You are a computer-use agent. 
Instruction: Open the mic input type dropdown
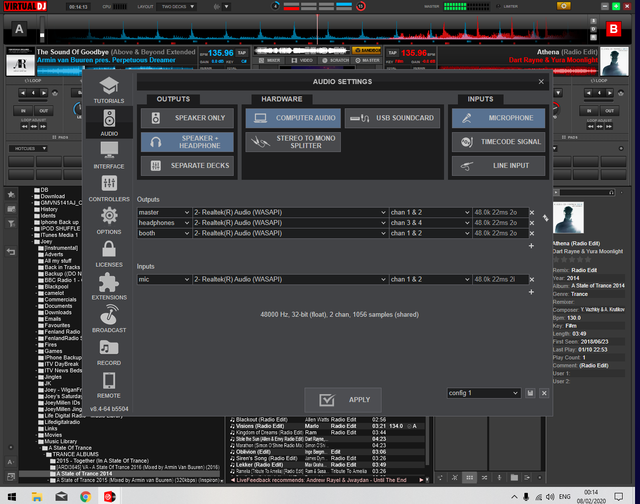pos(164,280)
